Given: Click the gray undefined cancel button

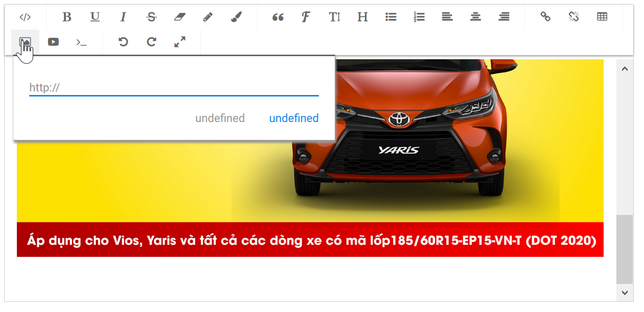Looking at the screenshot, I should [x=220, y=118].
